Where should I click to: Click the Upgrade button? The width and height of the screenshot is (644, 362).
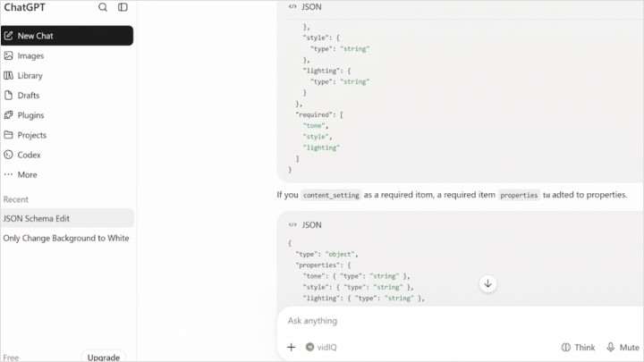coord(104,357)
